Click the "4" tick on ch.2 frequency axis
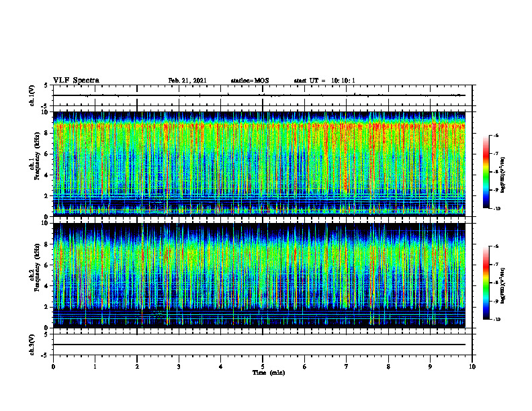This screenshot has width=532, height=411. (x=47, y=286)
